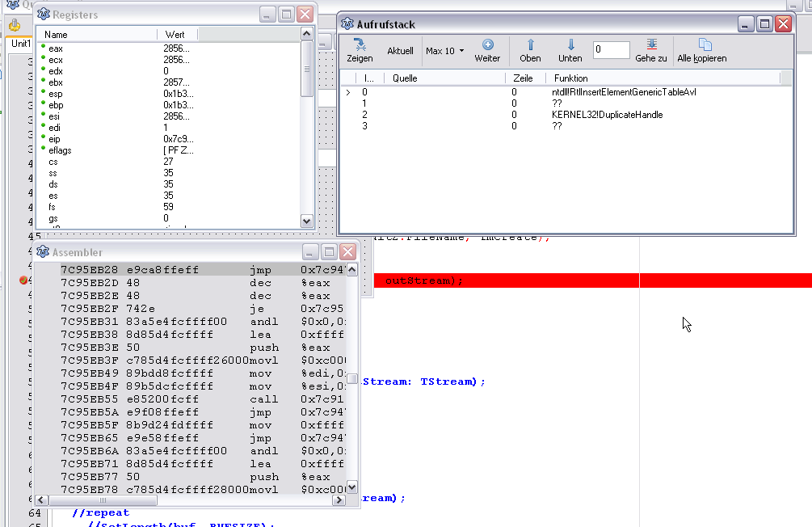The image size is (812, 527).
Task: Select the eflags register row
Action: pos(61,150)
